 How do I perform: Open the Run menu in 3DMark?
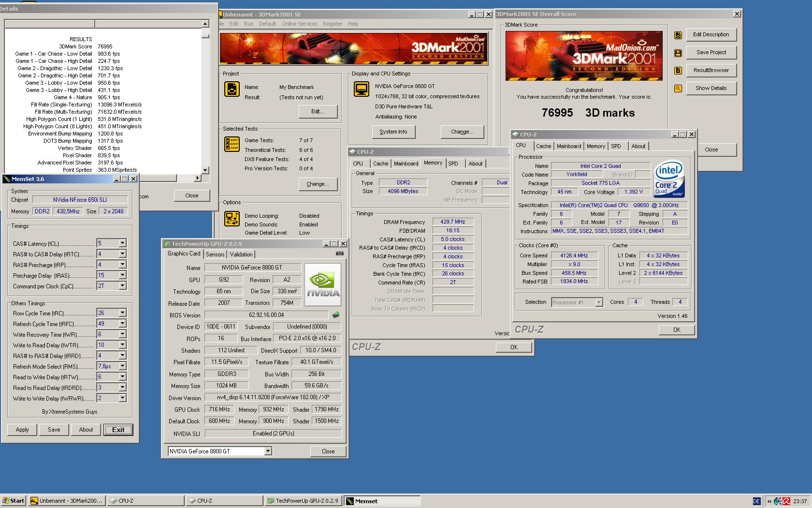[248, 24]
